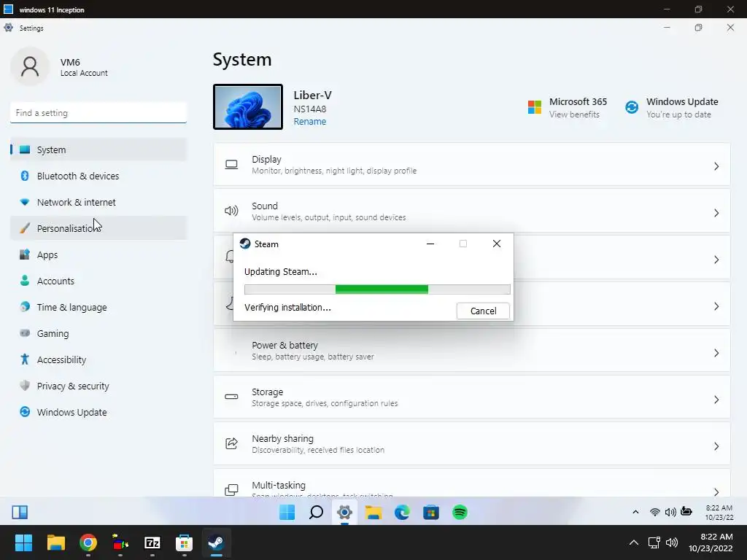The height and width of the screenshot is (560, 747).
Task: Click the Find a setting search box
Action: [x=98, y=113]
